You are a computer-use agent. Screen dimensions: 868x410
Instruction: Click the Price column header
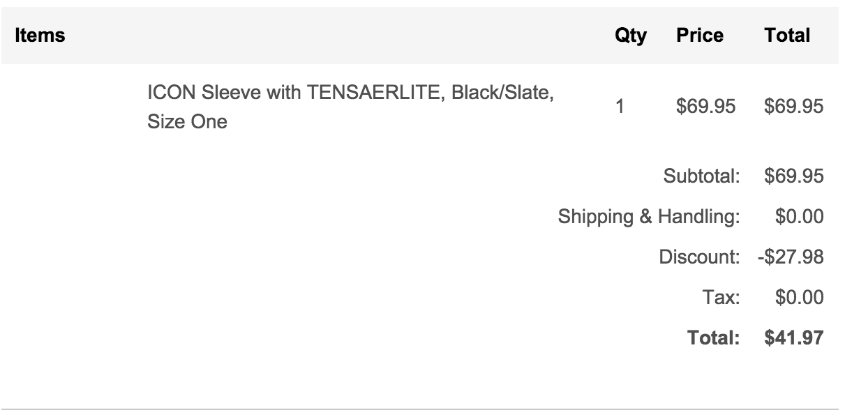[700, 36]
